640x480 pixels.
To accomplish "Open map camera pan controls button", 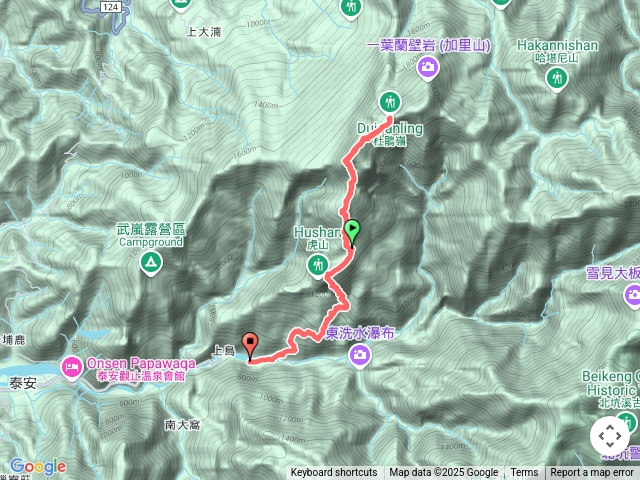I will point(610,436).
